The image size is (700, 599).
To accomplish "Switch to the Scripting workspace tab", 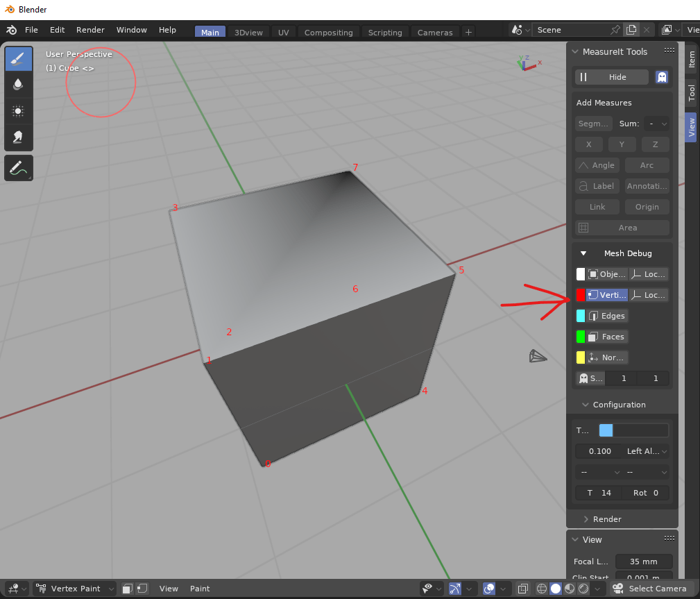I will coord(385,32).
